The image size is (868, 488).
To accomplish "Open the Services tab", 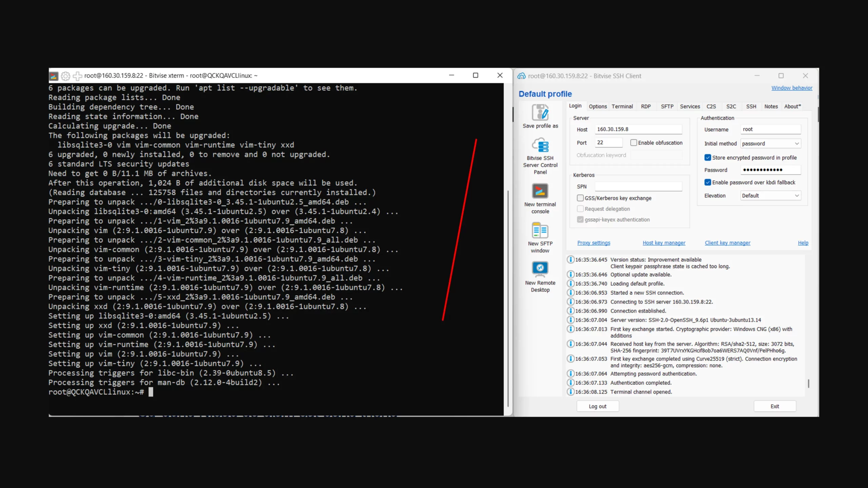I will [690, 106].
